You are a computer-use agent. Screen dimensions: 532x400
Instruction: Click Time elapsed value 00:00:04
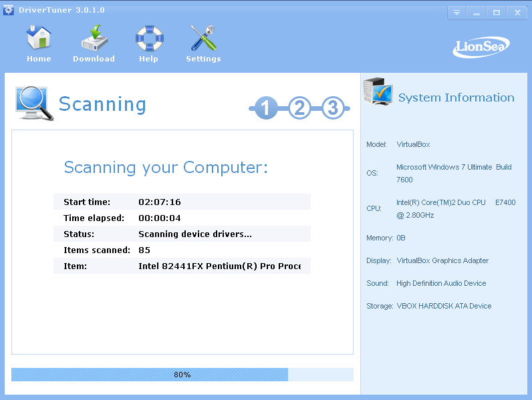pyautogui.click(x=160, y=218)
